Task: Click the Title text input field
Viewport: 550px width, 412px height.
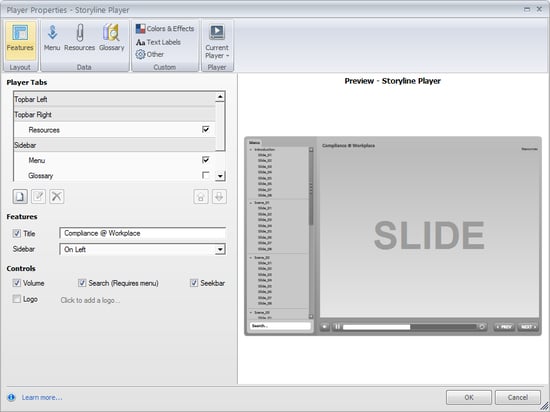Action: click(x=142, y=233)
